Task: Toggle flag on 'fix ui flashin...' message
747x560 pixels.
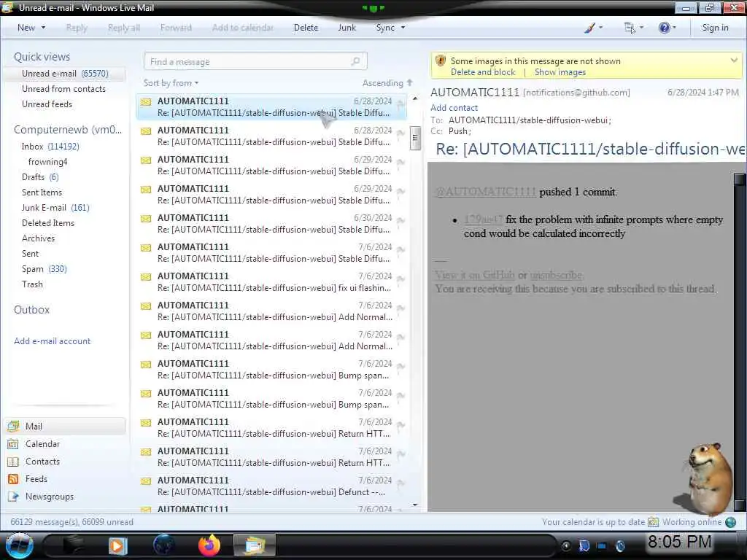Action: tap(401, 279)
